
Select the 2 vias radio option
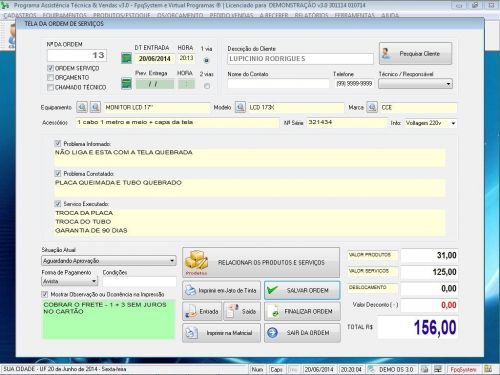(207, 86)
